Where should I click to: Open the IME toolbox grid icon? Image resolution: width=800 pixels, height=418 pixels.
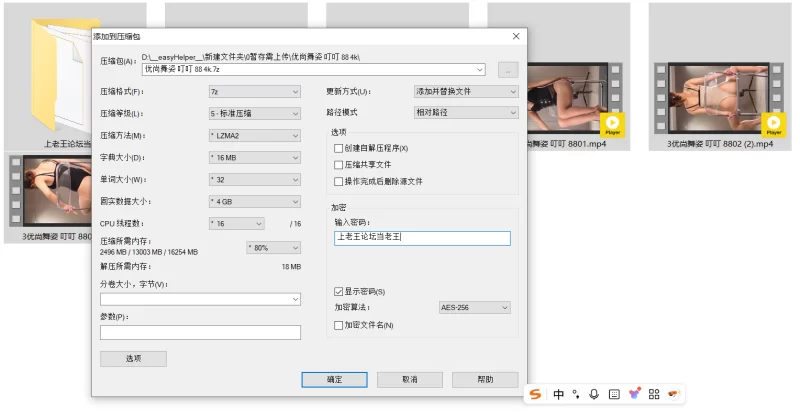(x=654, y=394)
